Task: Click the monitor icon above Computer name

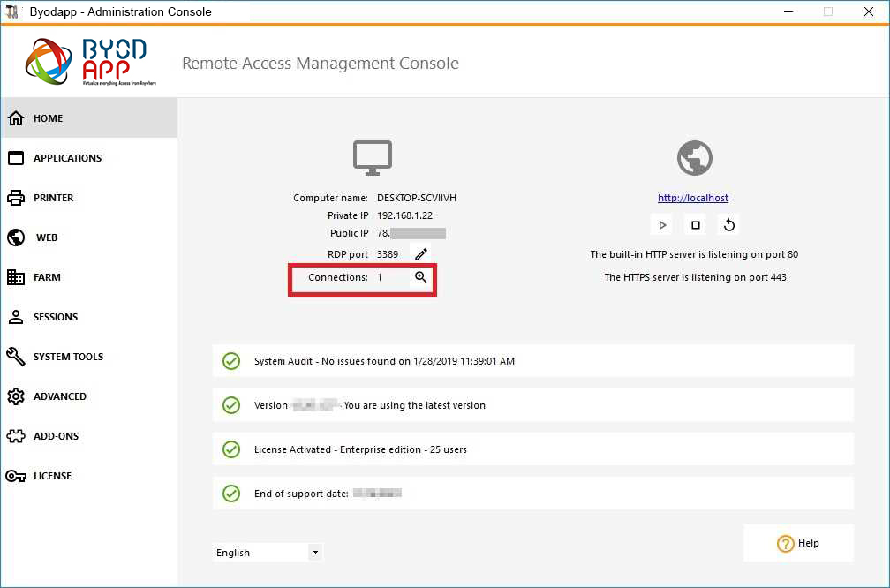Action: [373, 158]
